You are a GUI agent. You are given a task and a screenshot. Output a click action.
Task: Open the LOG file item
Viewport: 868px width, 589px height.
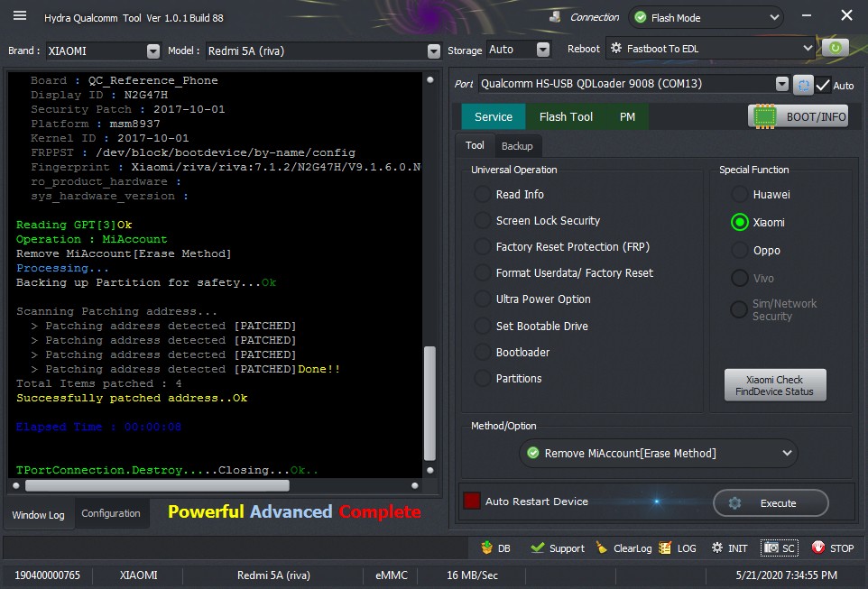678,548
